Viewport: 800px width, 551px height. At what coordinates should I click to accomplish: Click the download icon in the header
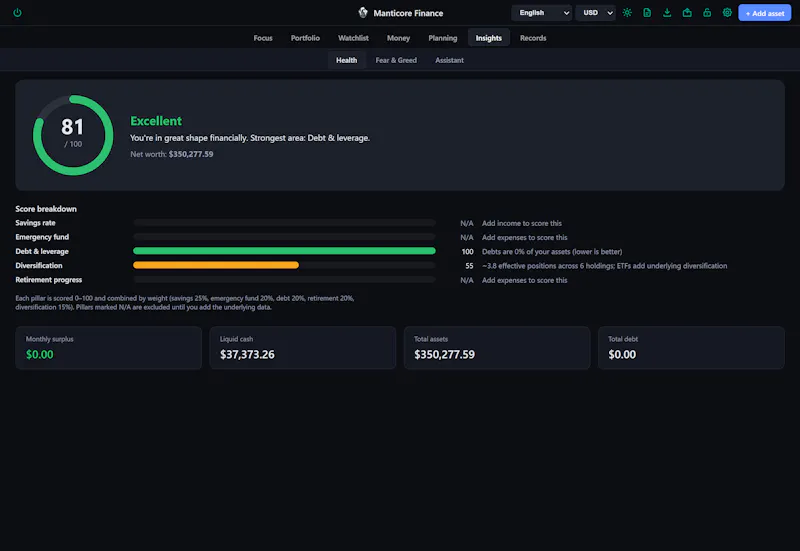pos(667,13)
